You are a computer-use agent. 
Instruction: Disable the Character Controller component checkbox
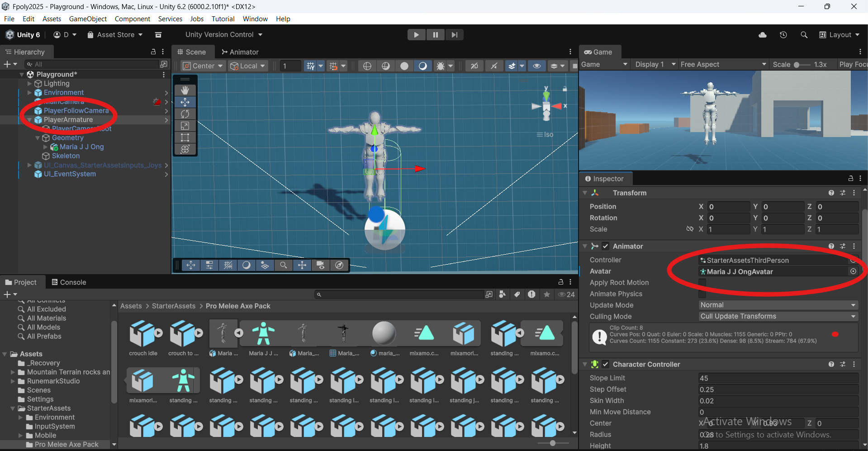pyautogui.click(x=606, y=364)
